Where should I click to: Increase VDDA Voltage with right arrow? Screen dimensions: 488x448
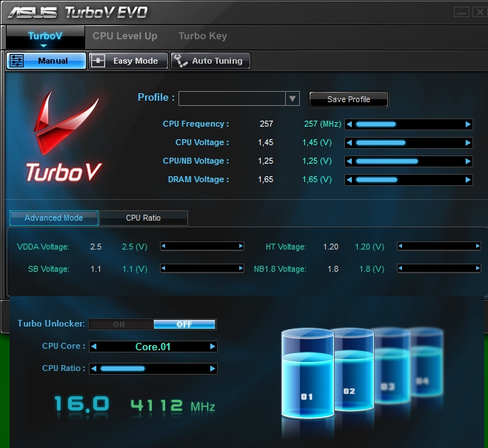point(241,246)
